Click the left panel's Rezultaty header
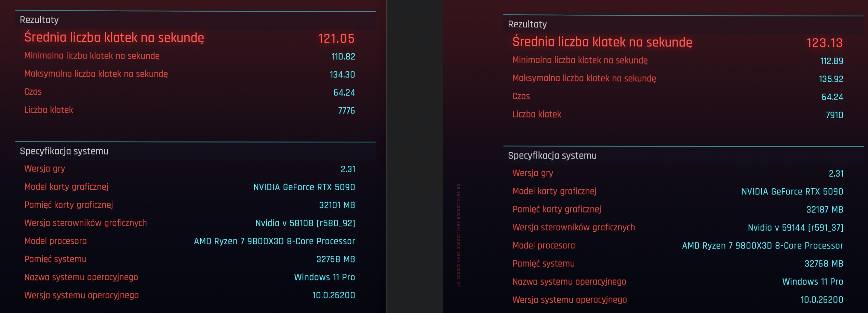868x313 pixels. click(39, 20)
